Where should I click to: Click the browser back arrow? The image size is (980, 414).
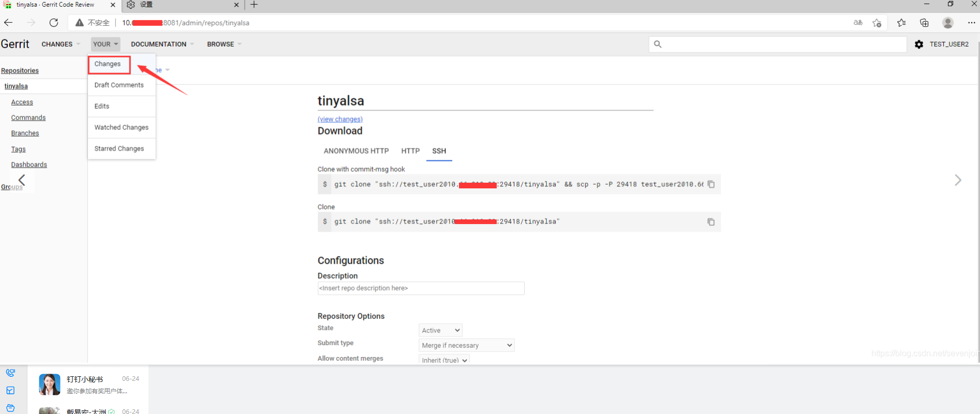(8, 23)
